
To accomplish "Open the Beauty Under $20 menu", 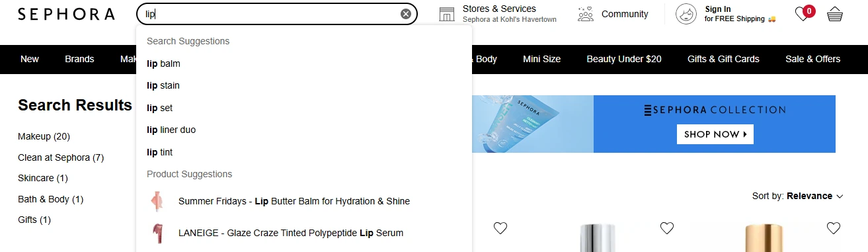I will pos(624,59).
